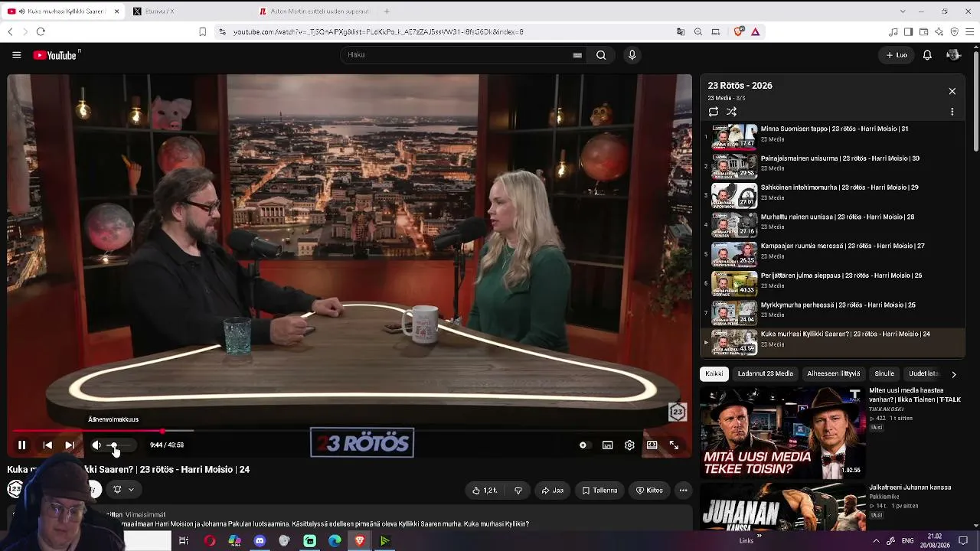This screenshot has height=551, width=980.
Task: Go to the YouTube home logo
Action: click(56, 55)
